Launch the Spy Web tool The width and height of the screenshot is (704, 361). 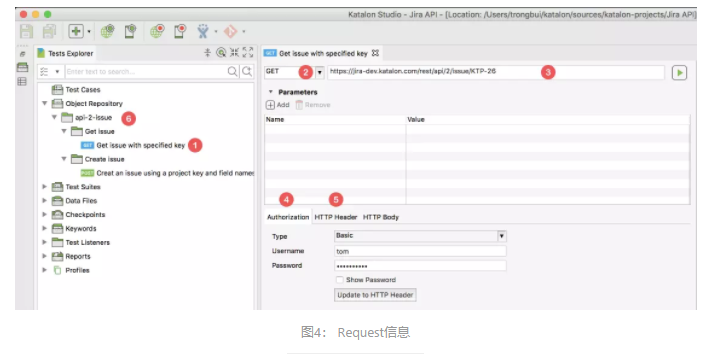(x=107, y=31)
